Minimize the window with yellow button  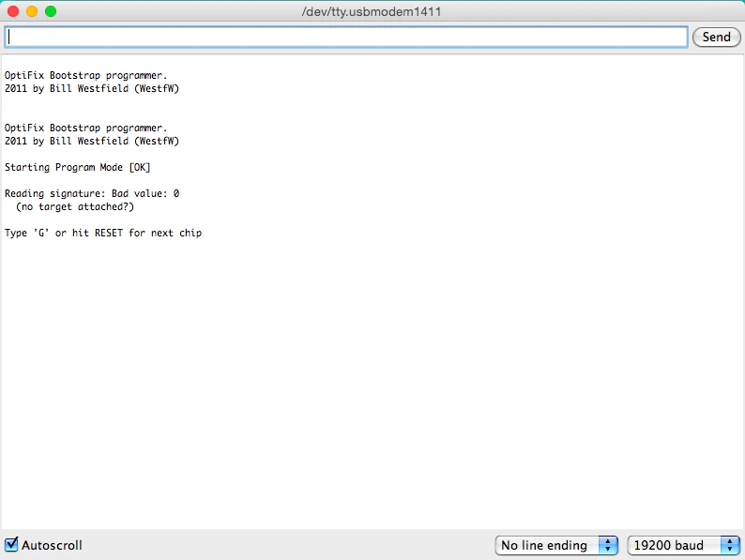point(32,11)
